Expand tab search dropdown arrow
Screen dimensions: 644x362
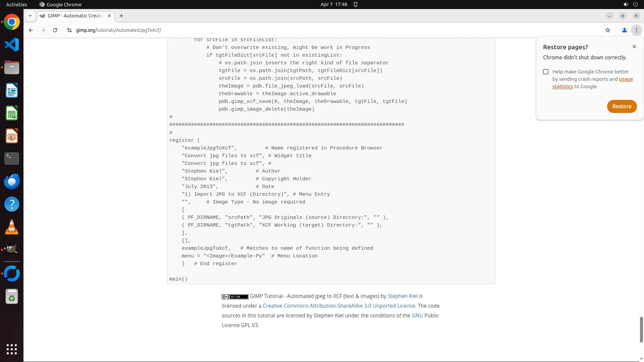point(30,16)
